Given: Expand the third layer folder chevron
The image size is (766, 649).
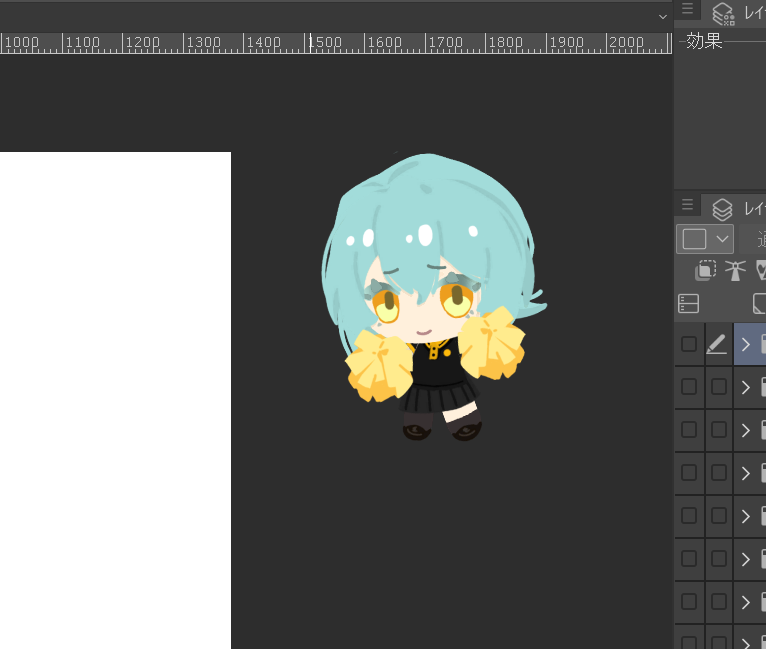Looking at the screenshot, I should point(745,430).
